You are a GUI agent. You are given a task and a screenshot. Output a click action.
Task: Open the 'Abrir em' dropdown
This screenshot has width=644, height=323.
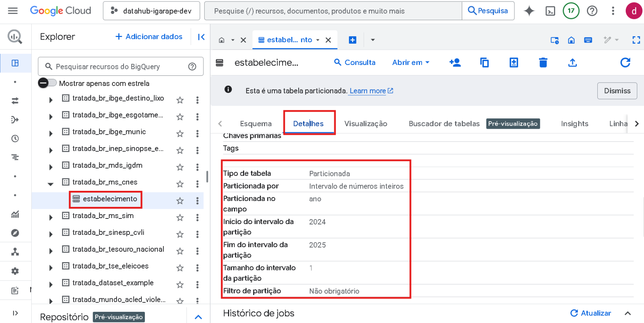(x=410, y=62)
